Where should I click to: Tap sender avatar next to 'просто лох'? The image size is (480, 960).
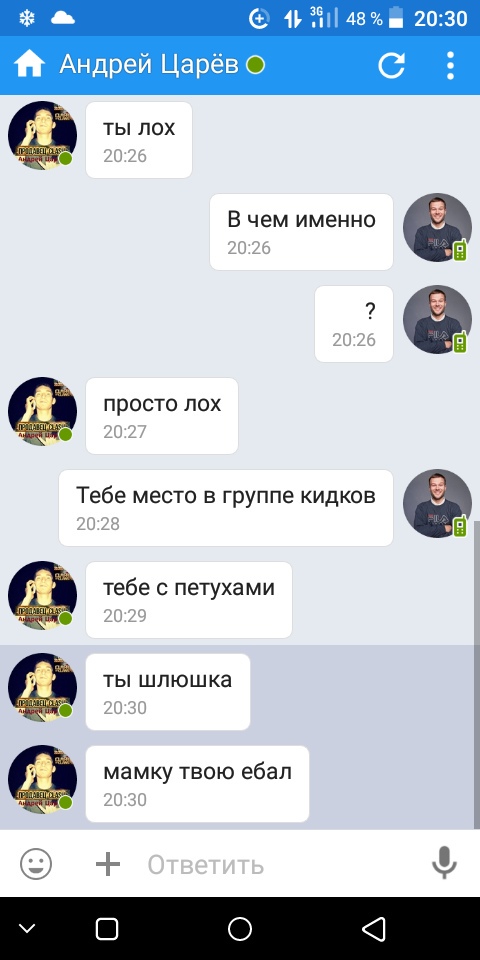(42, 411)
